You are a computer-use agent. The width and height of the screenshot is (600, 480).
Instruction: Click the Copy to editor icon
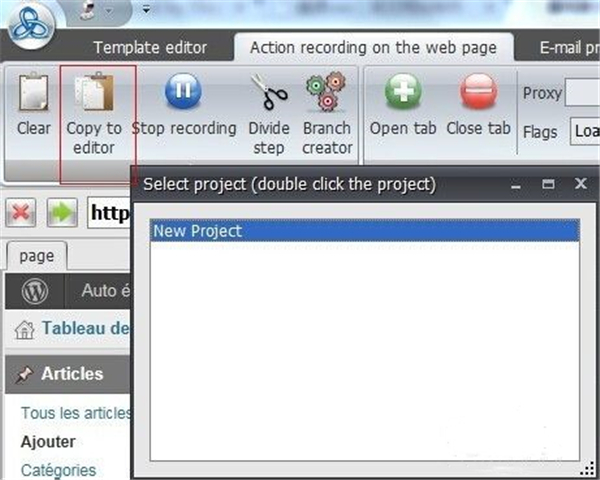tap(93, 93)
